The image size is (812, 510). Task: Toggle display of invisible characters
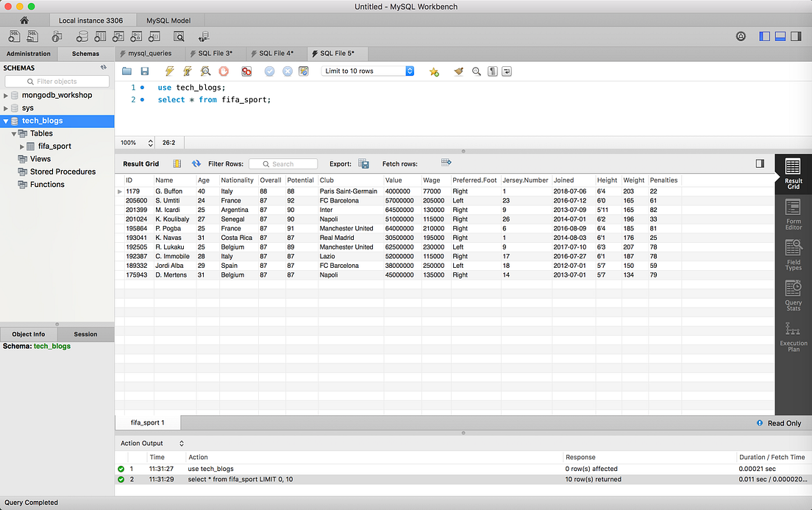pyautogui.click(x=491, y=71)
